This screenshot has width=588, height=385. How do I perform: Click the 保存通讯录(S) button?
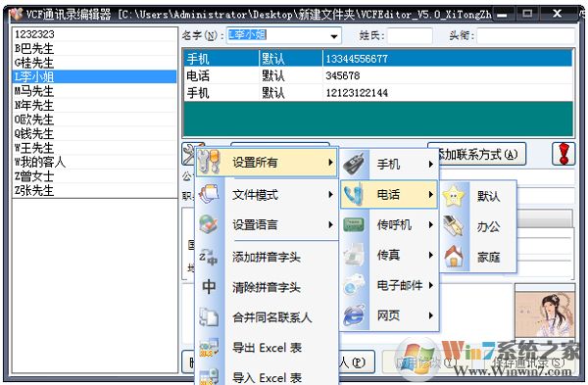tap(529, 361)
